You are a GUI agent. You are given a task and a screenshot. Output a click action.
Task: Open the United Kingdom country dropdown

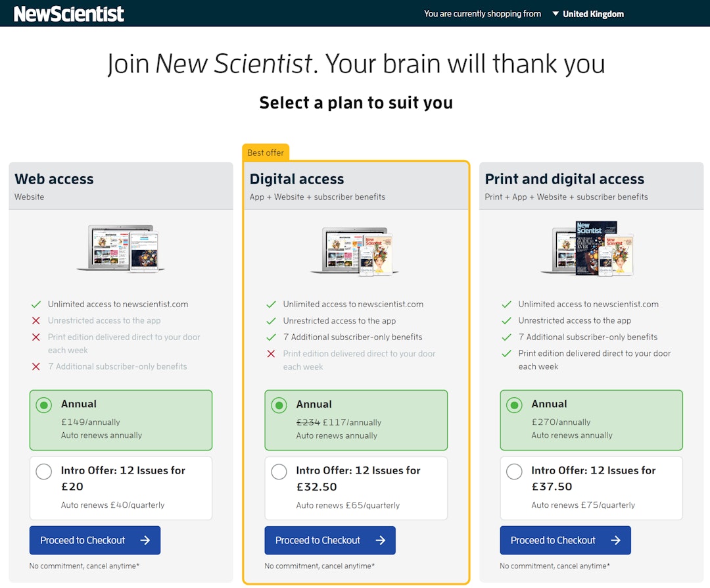pos(588,14)
